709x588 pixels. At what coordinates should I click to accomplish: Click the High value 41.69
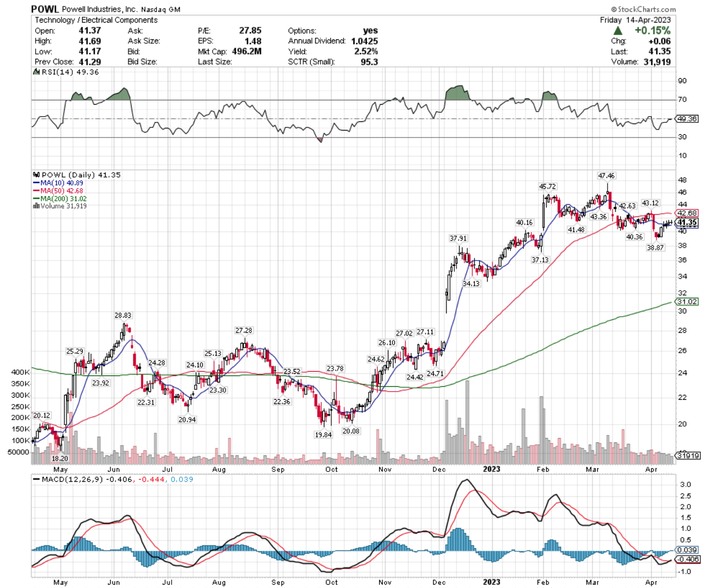pos(90,41)
